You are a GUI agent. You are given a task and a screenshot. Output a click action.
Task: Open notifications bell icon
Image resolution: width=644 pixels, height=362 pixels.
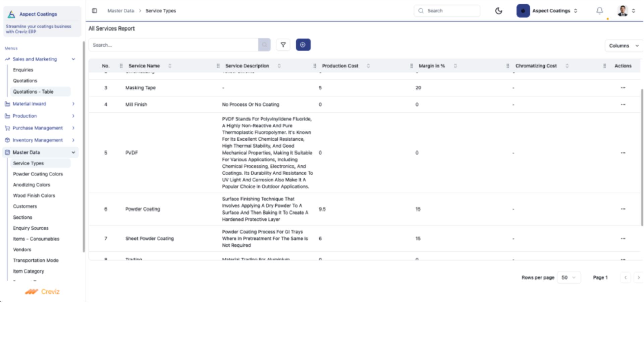(599, 11)
